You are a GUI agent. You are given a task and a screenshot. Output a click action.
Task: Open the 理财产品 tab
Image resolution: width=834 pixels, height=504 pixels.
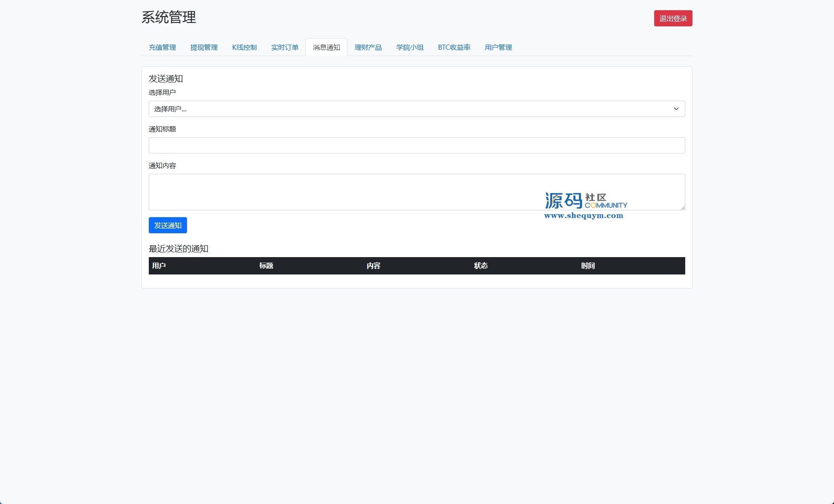click(x=368, y=47)
